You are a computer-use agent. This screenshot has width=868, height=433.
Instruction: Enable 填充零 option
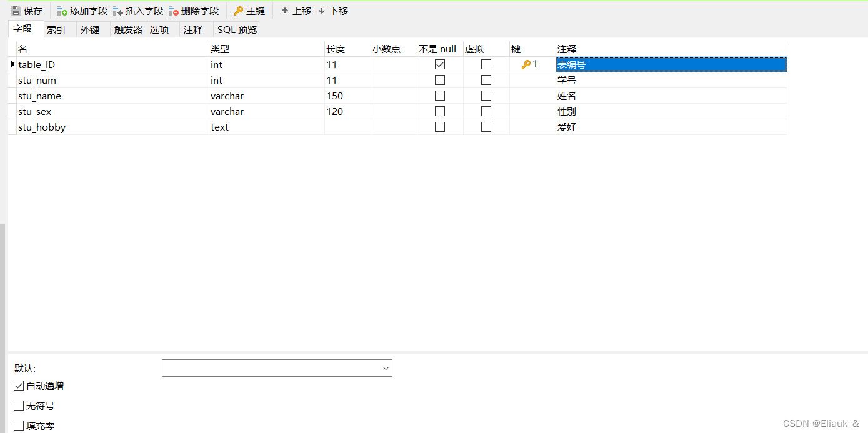pyautogui.click(x=19, y=425)
